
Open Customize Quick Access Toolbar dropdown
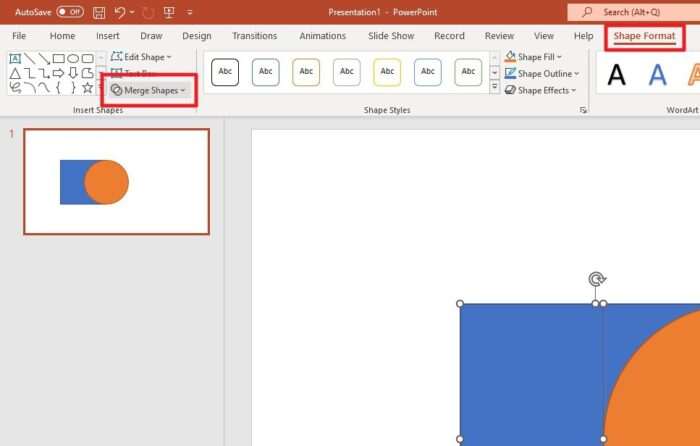pyautogui.click(x=189, y=13)
